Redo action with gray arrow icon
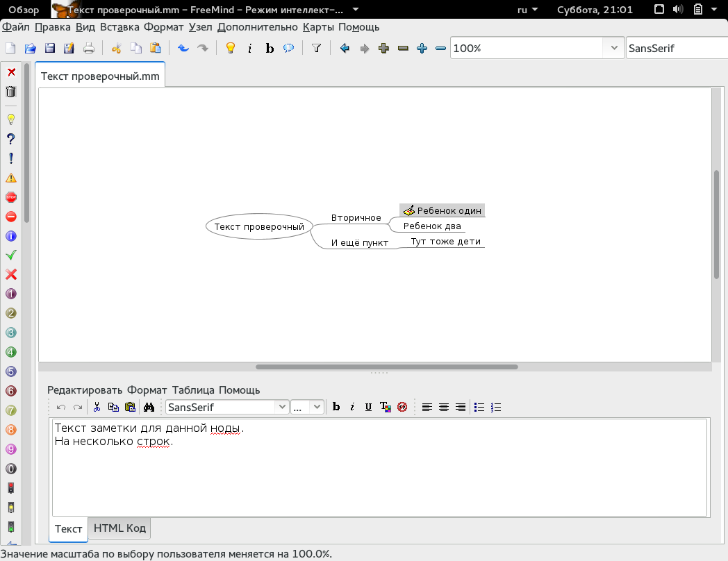This screenshot has width=728, height=561. (203, 48)
